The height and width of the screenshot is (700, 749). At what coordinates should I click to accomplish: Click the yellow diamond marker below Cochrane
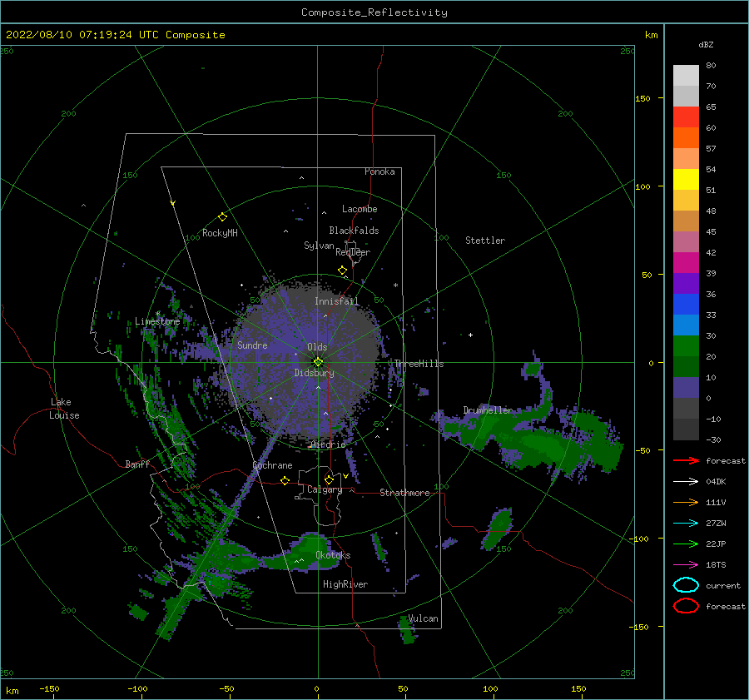285,480
